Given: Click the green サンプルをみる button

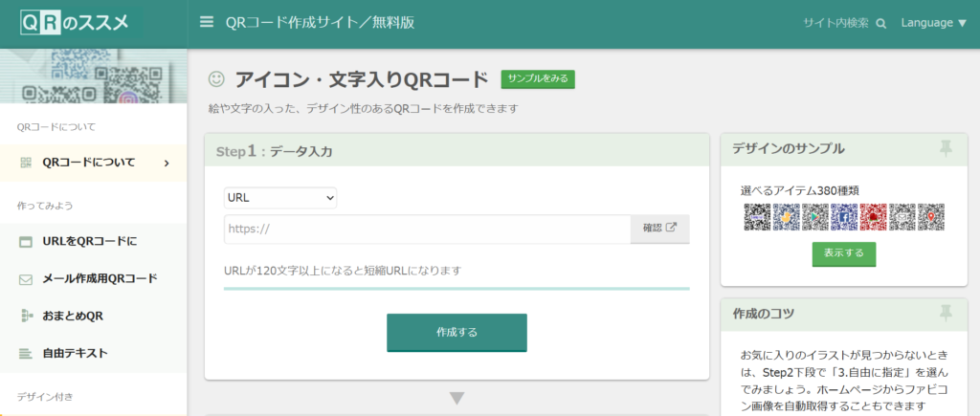Looking at the screenshot, I should (x=538, y=79).
